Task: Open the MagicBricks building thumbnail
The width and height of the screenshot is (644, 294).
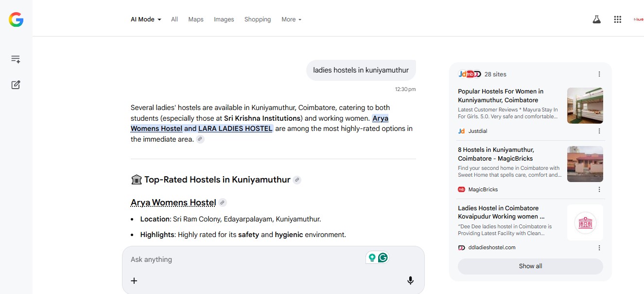Action: coord(585,164)
